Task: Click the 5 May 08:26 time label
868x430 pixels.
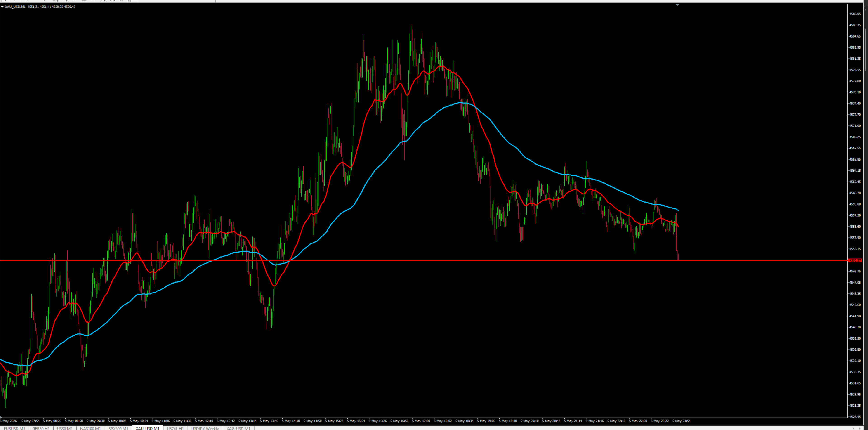Action: (x=52, y=421)
